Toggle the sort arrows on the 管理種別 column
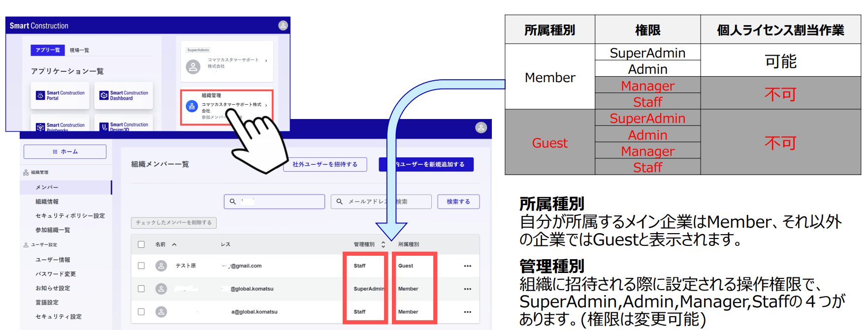Screen dimensions: 868x330 pyautogui.click(x=383, y=244)
